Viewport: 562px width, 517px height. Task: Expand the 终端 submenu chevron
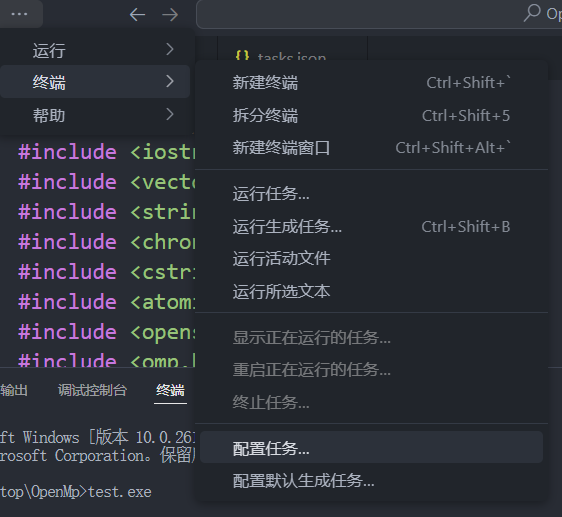click(170, 82)
